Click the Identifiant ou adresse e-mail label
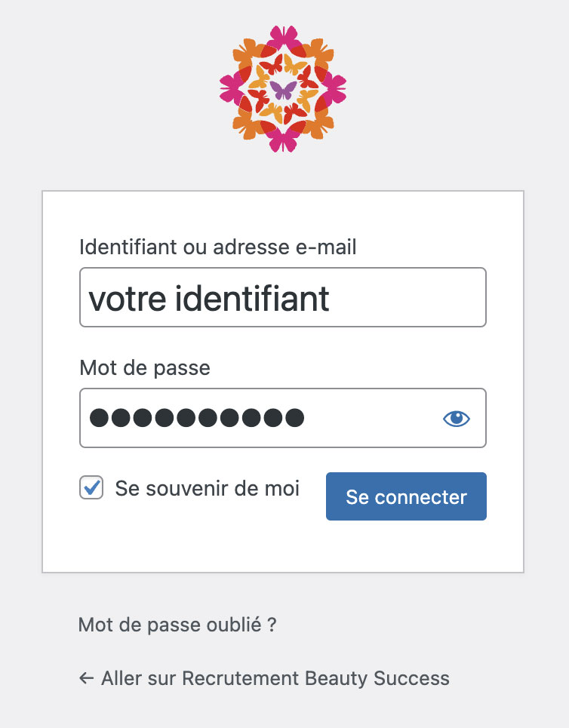 click(218, 247)
